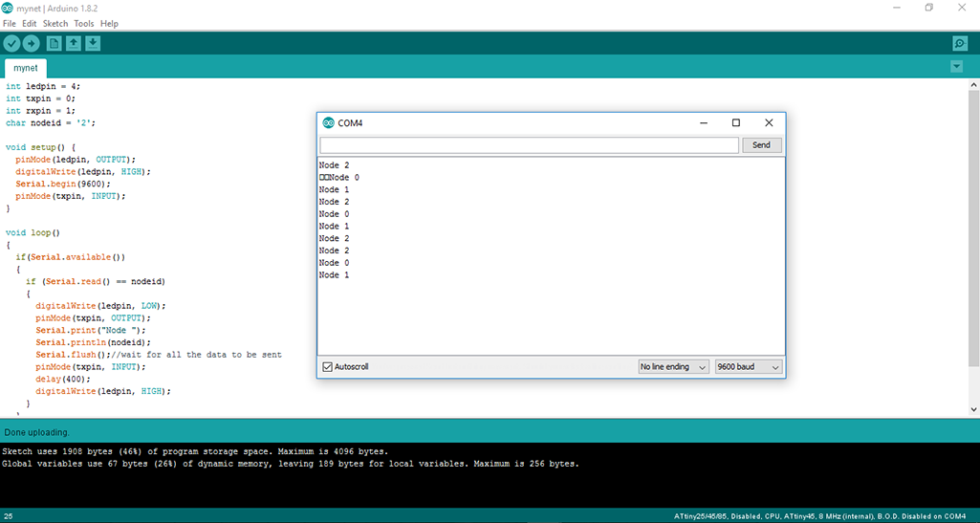
Task: Open the 'No line ending' dropdown
Action: pos(673,367)
